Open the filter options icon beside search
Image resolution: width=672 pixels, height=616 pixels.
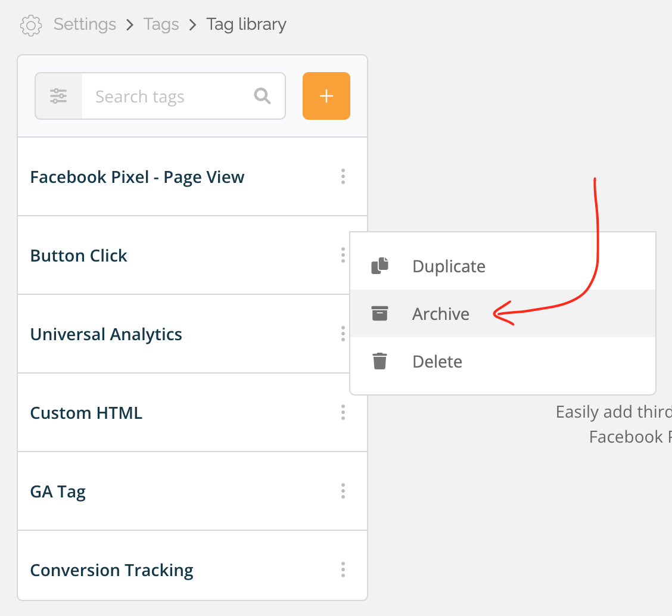point(58,96)
